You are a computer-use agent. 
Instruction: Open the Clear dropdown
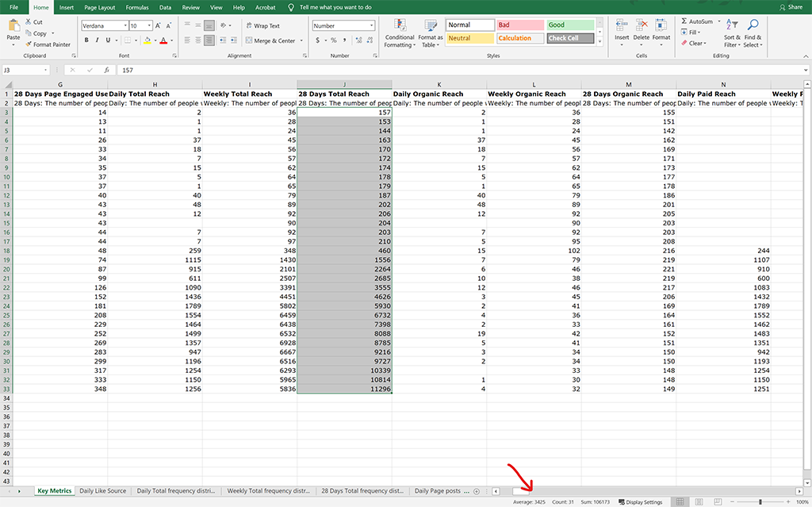(693, 43)
